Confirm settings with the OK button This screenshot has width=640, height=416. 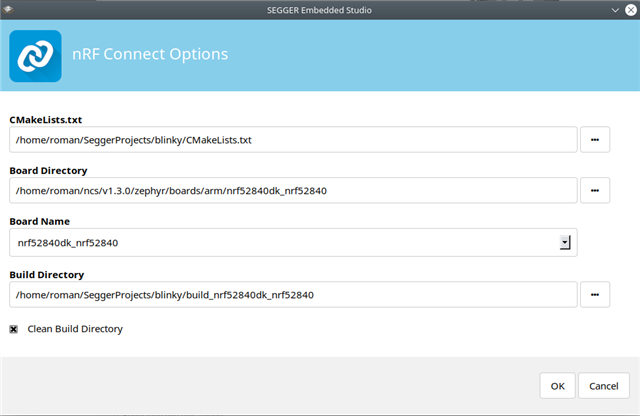click(x=557, y=385)
